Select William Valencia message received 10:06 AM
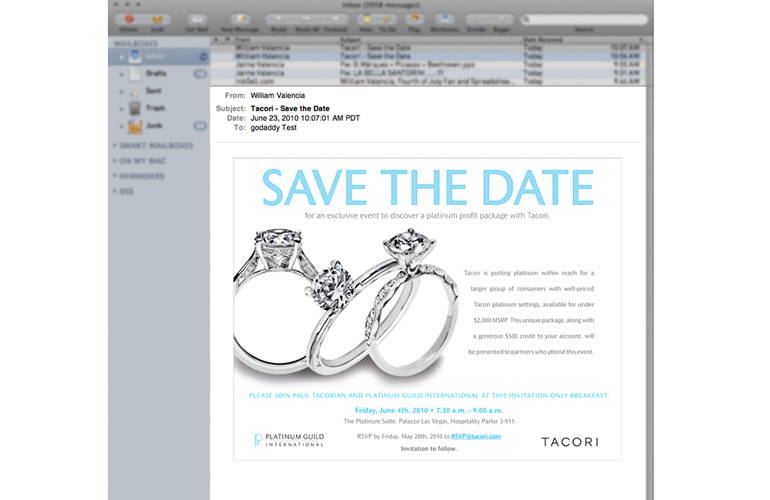 (427, 56)
